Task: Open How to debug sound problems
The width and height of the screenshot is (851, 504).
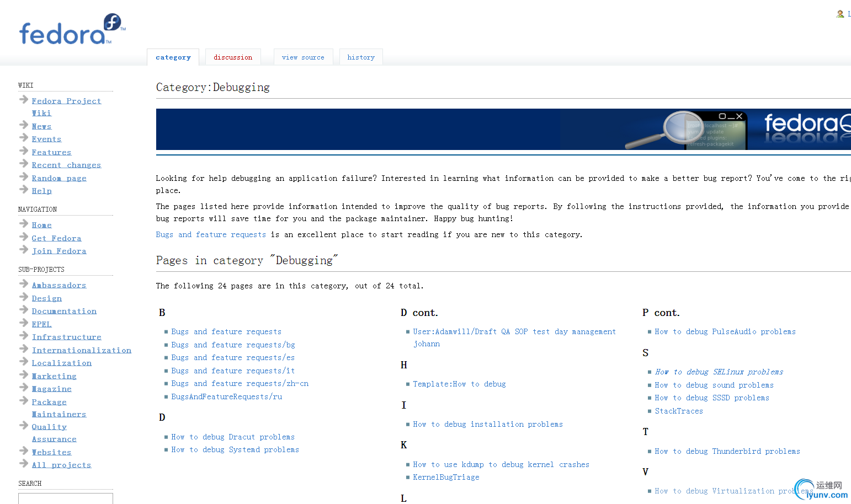Action: click(714, 385)
